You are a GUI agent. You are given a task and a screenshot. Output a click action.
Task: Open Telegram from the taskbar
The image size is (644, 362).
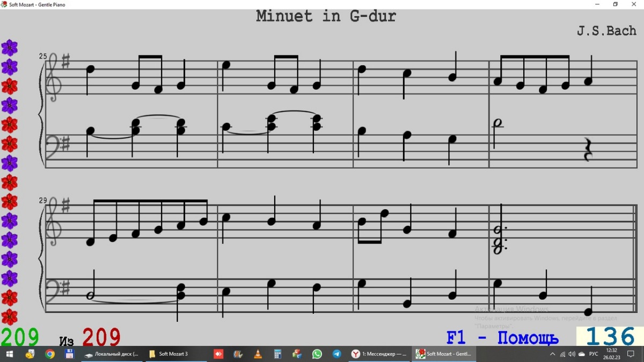click(336, 354)
